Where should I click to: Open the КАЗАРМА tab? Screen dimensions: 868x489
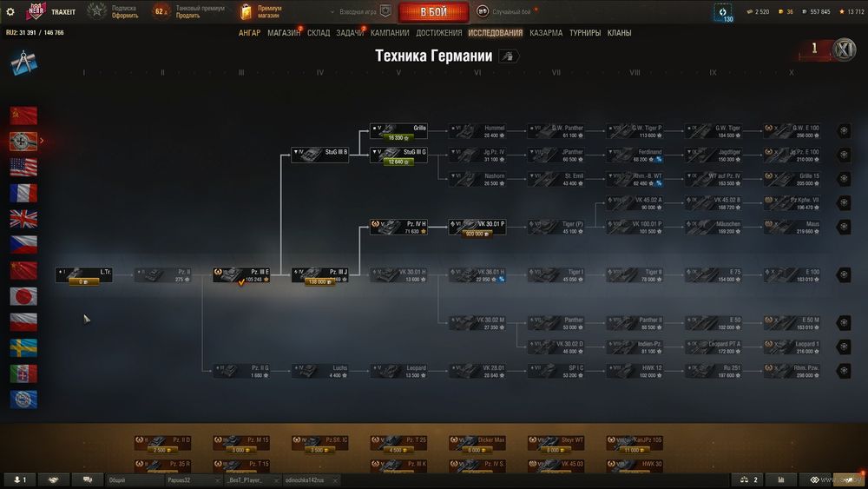coord(546,33)
